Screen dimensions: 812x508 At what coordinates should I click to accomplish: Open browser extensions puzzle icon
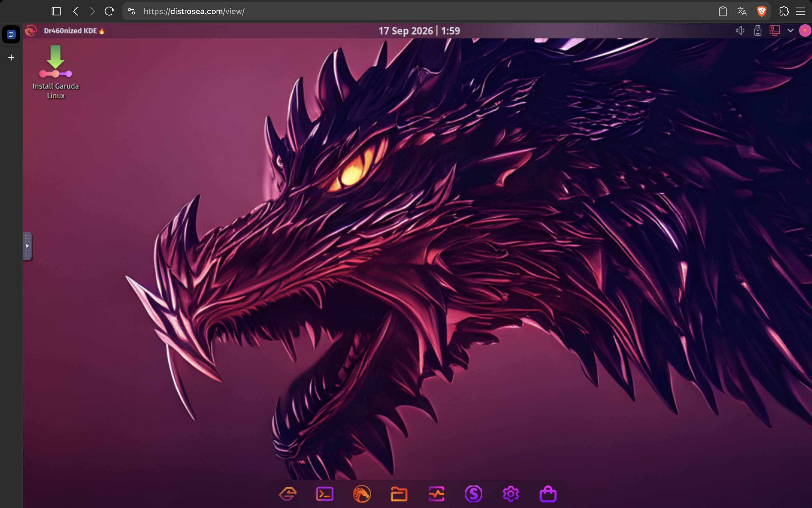(784, 11)
